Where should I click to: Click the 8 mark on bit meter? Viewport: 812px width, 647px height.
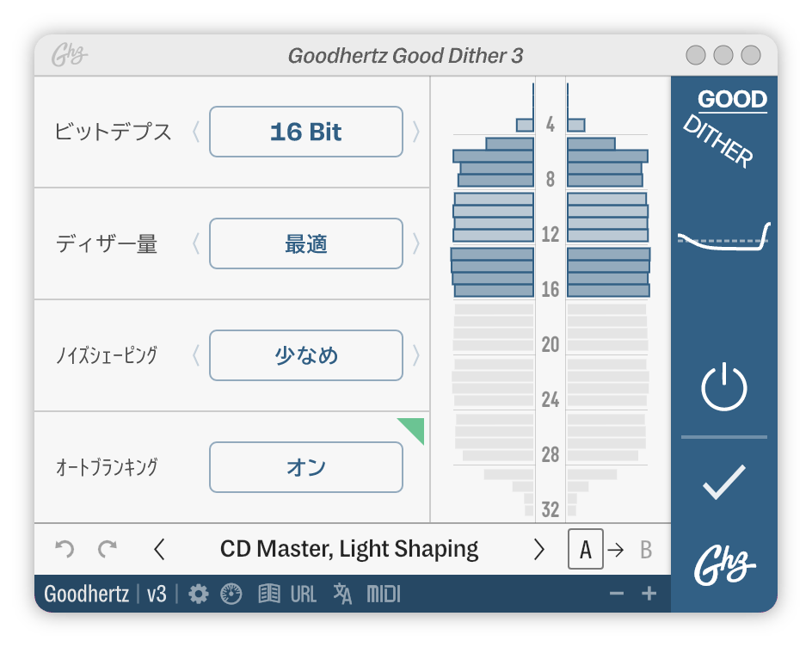pyautogui.click(x=551, y=179)
